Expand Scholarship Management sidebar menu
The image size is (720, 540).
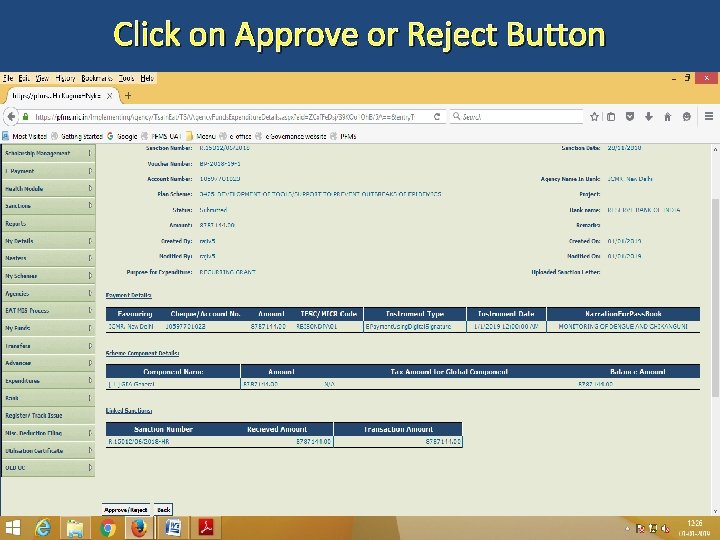tap(48, 153)
